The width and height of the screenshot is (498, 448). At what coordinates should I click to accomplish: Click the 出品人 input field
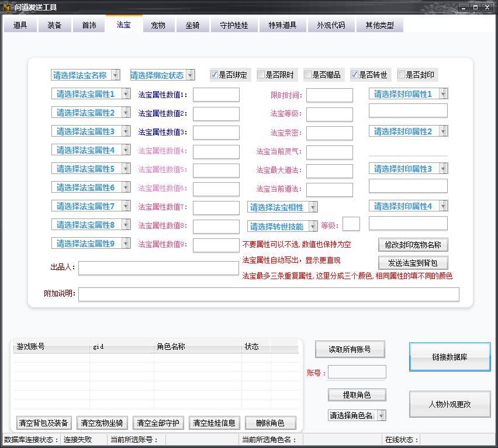click(158, 268)
